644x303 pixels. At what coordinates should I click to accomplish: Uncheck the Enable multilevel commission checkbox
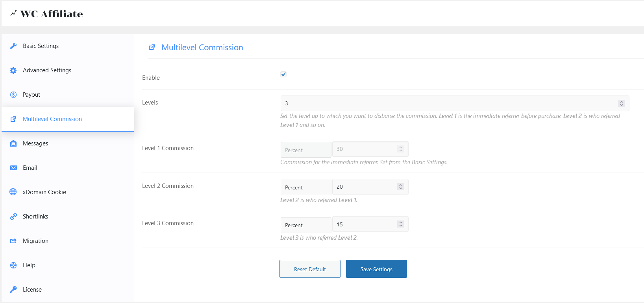[283, 74]
